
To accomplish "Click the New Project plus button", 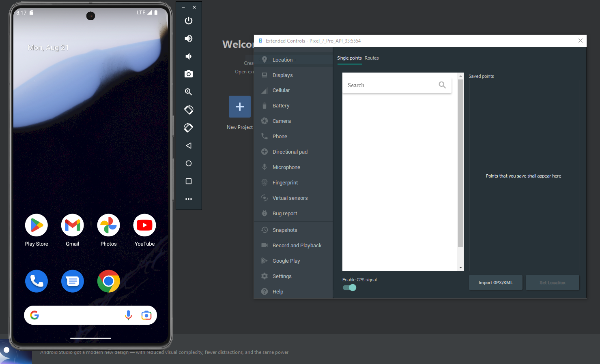I will tap(240, 107).
